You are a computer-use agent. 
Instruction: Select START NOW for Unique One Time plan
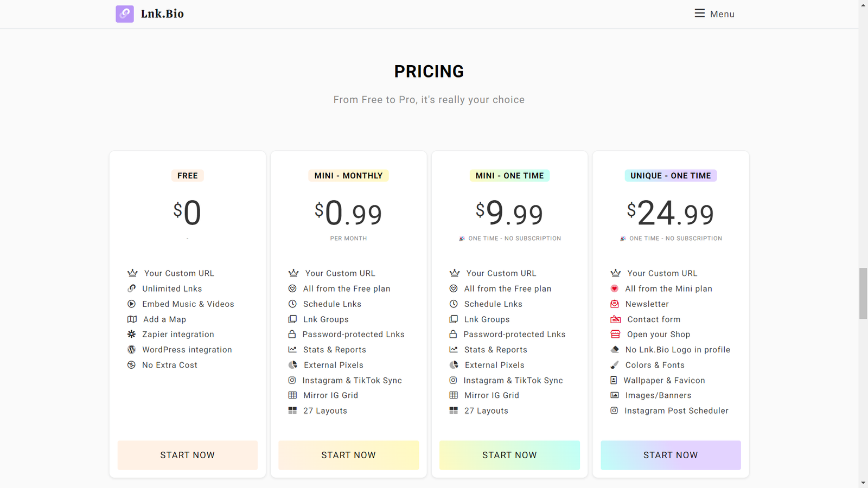pyautogui.click(x=671, y=455)
